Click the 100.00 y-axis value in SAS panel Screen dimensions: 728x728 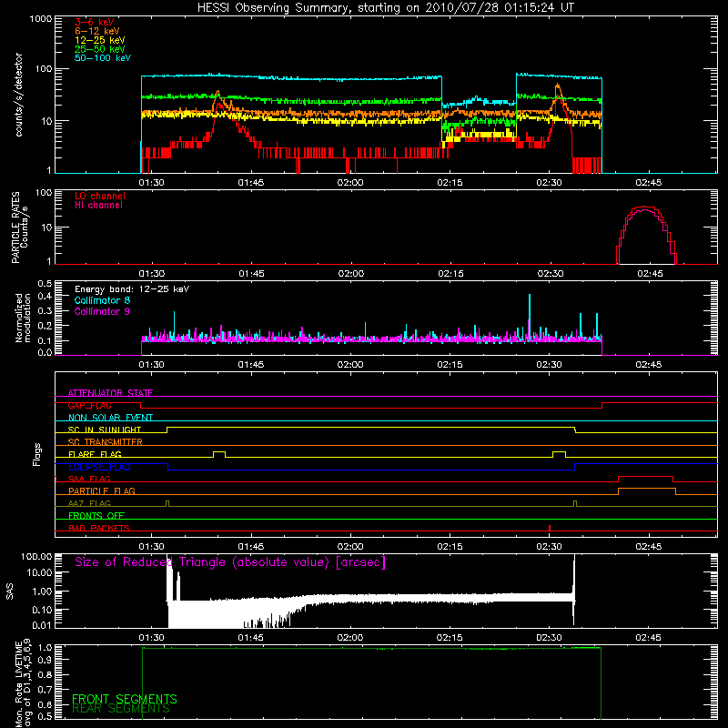coord(36,556)
